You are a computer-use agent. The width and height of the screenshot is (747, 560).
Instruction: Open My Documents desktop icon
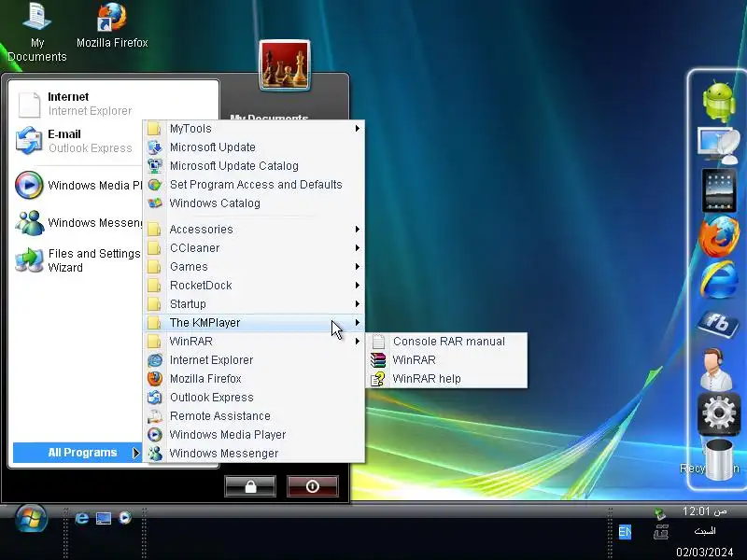coord(36,33)
